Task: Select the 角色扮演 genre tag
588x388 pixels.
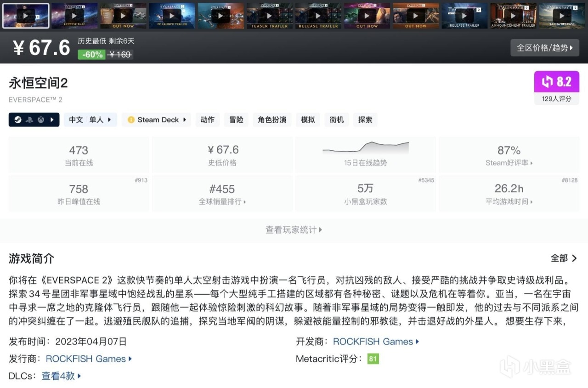Action: pyautogui.click(x=272, y=120)
